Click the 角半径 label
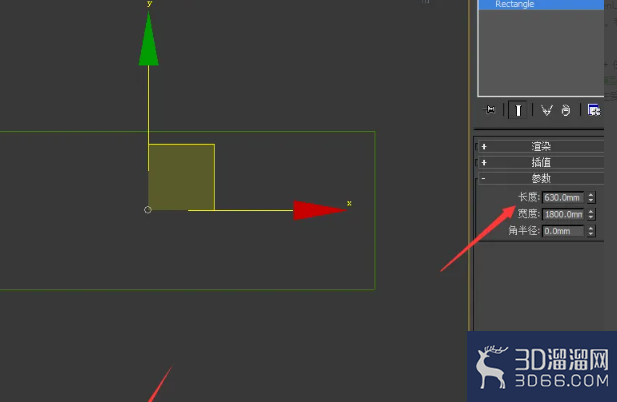The height and width of the screenshot is (402, 617). coord(524,231)
